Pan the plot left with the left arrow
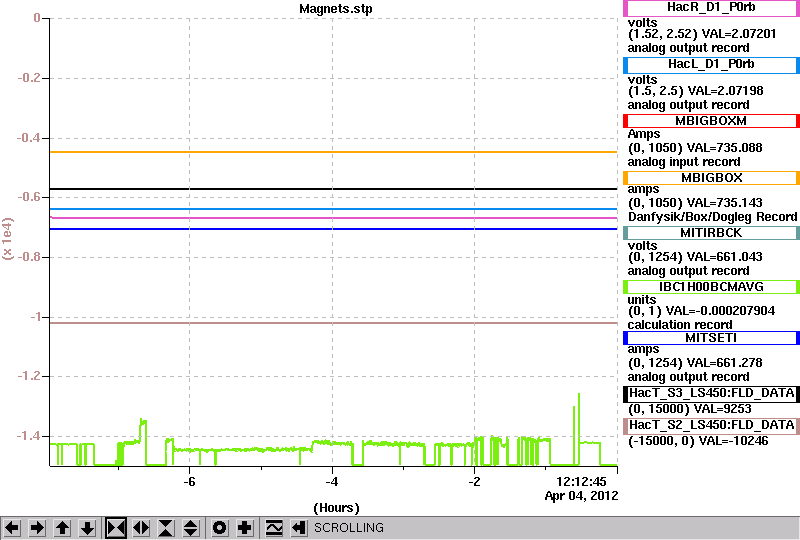Screen dimensions: 800x540 (x=12, y=528)
